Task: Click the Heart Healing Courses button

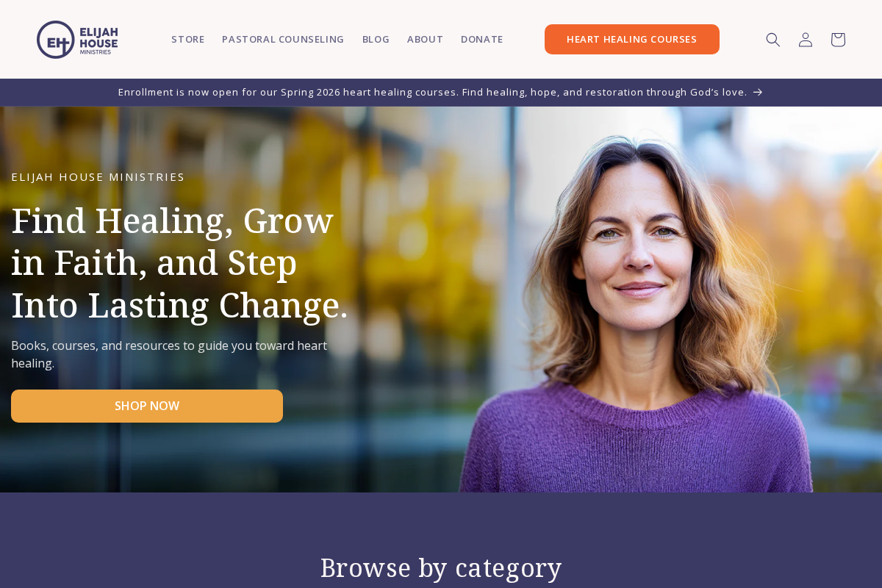Action: click(x=632, y=40)
